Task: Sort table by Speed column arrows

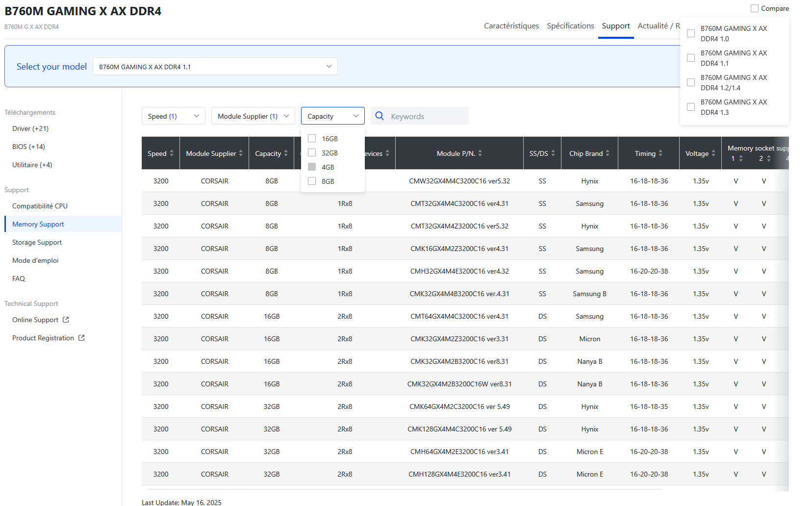Action: click(x=172, y=153)
